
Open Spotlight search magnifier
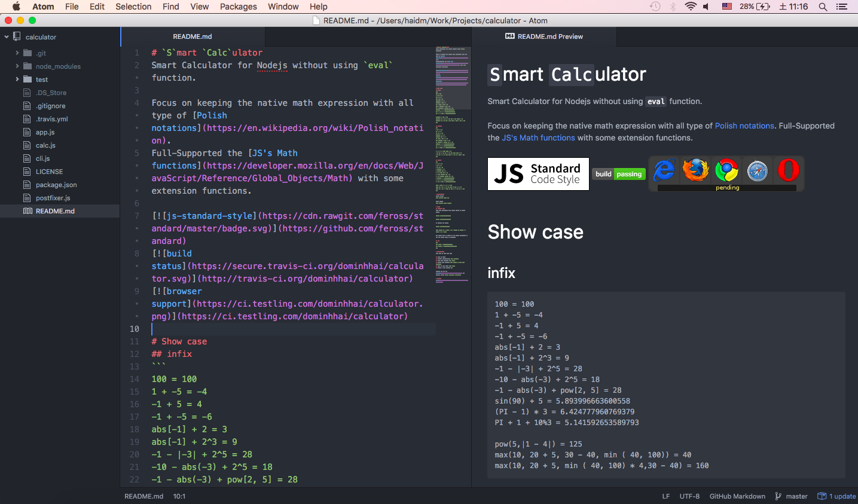[x=823, y=7]
